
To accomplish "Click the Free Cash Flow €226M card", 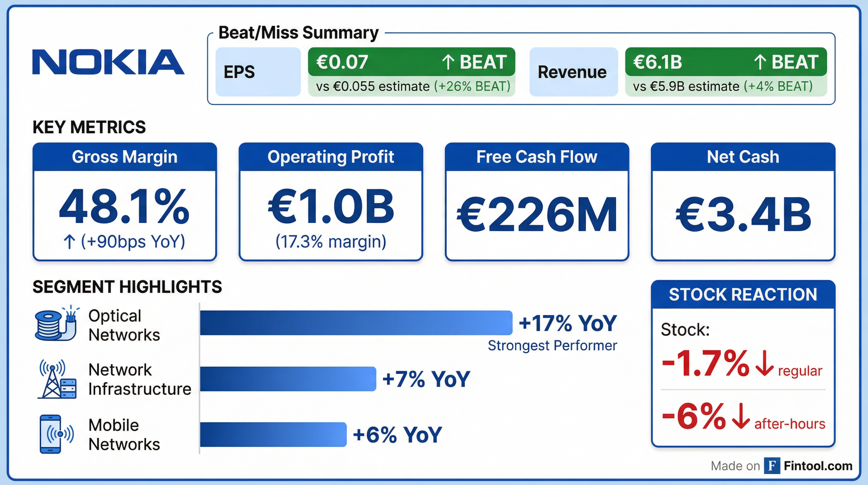I will point(537,202).
